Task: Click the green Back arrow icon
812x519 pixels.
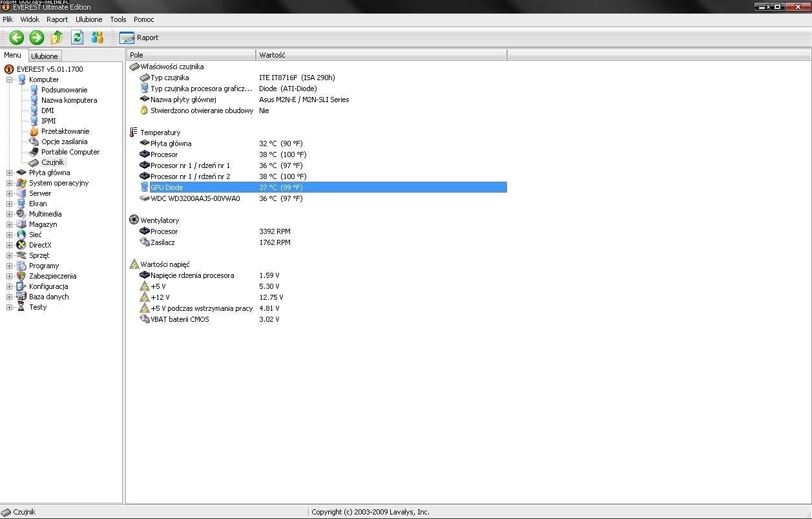Action: pyautogui.click(x=17, y=37)
